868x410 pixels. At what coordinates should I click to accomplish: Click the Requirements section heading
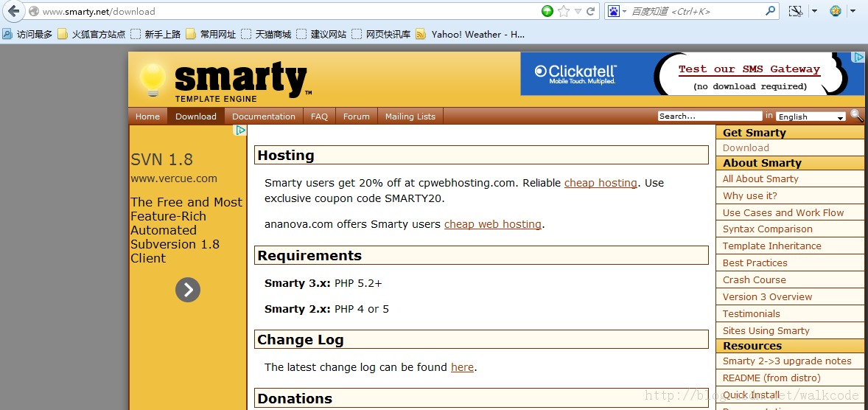coord(481,255)
